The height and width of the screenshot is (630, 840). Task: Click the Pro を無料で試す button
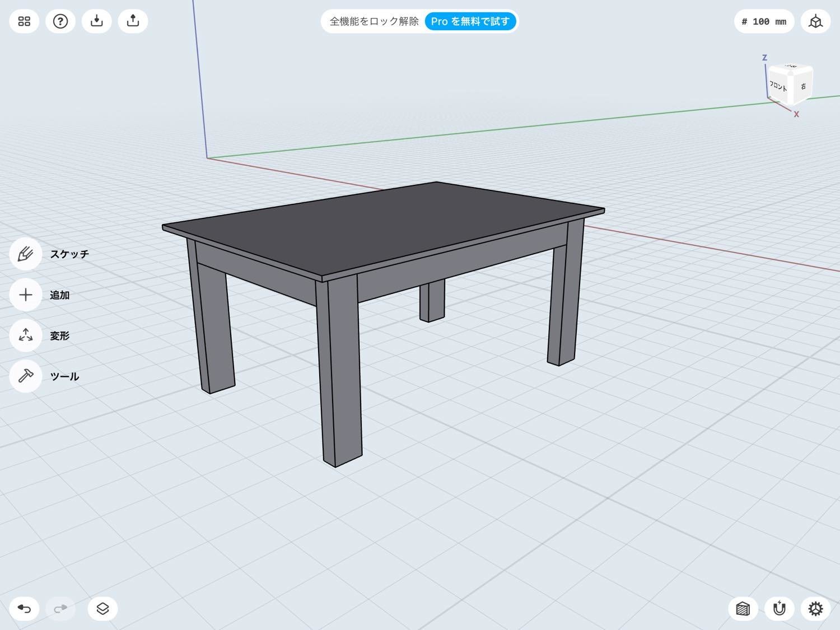(x=470, y=21)
